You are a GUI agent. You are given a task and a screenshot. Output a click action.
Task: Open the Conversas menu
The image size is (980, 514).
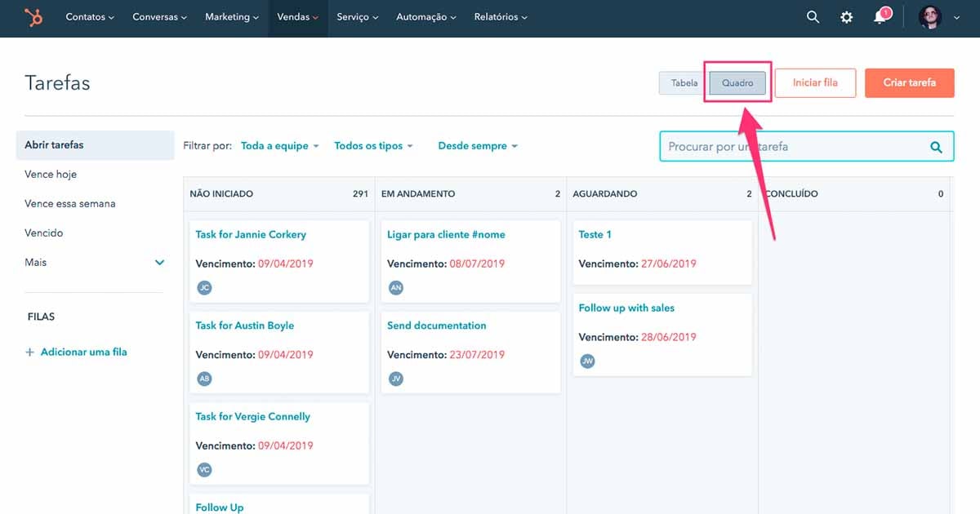click(x=160, y=17)
